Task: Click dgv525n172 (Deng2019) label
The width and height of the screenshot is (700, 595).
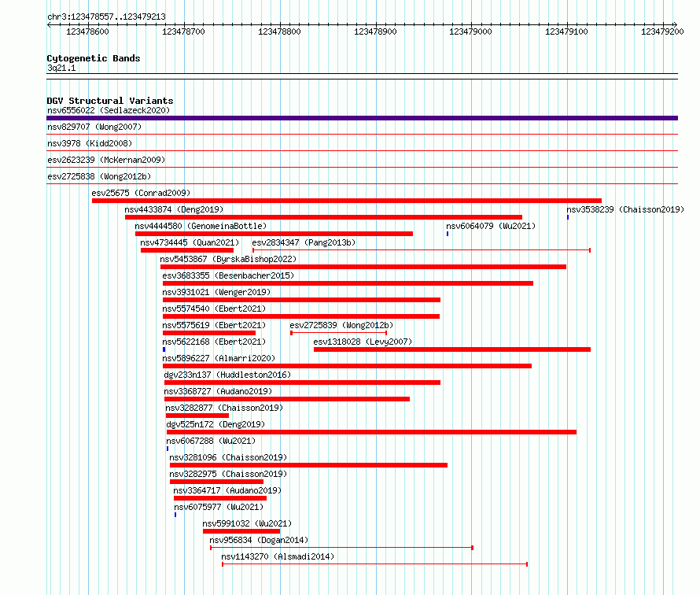Action: (x=216, y=424)
